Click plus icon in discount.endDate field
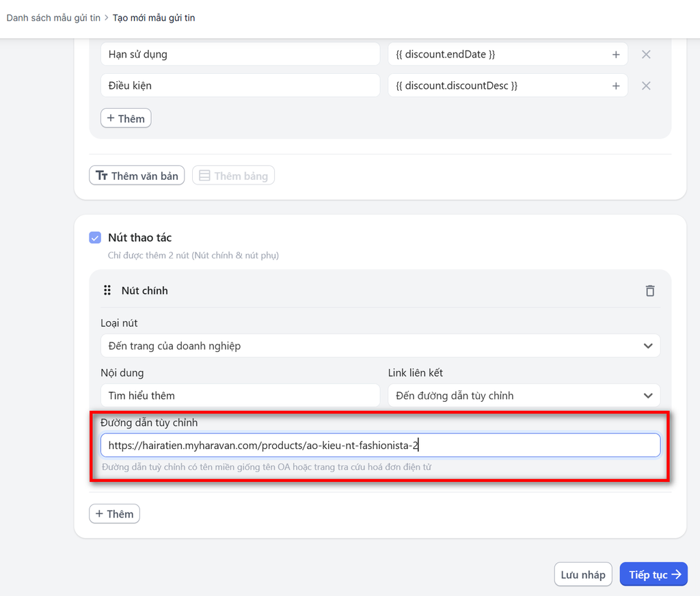700x596 pixels. tap(615, 55)
